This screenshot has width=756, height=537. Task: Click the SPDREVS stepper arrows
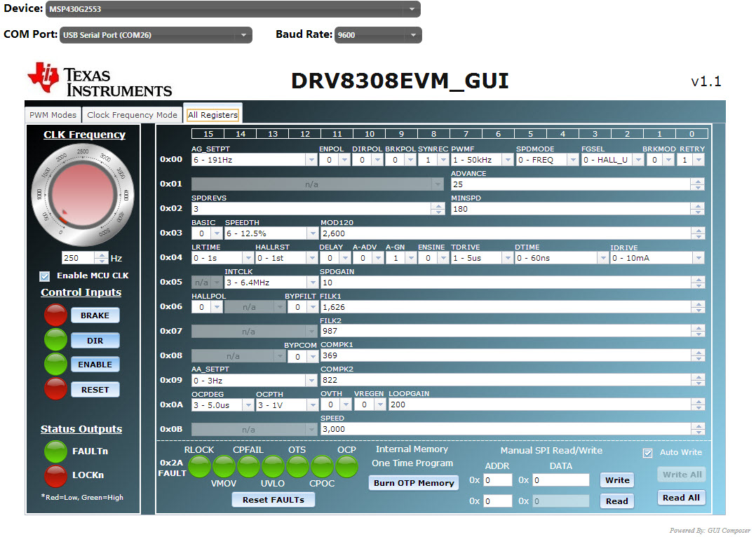[438, 209]
